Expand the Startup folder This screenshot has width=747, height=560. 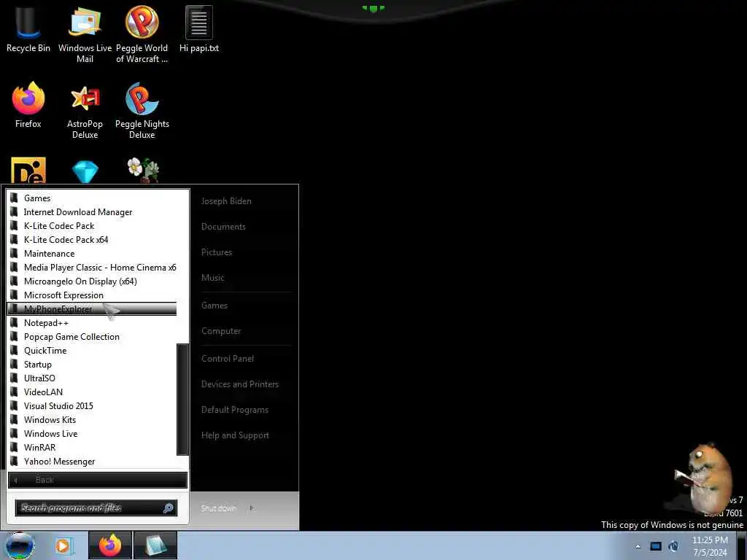pos(92,365)
